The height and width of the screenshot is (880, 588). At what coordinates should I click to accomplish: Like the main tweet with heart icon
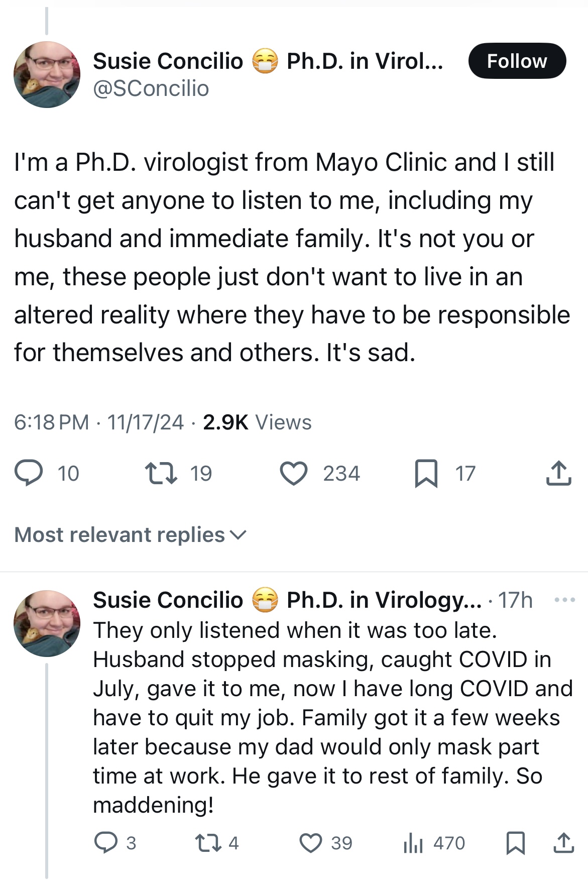tap(294, 473)
